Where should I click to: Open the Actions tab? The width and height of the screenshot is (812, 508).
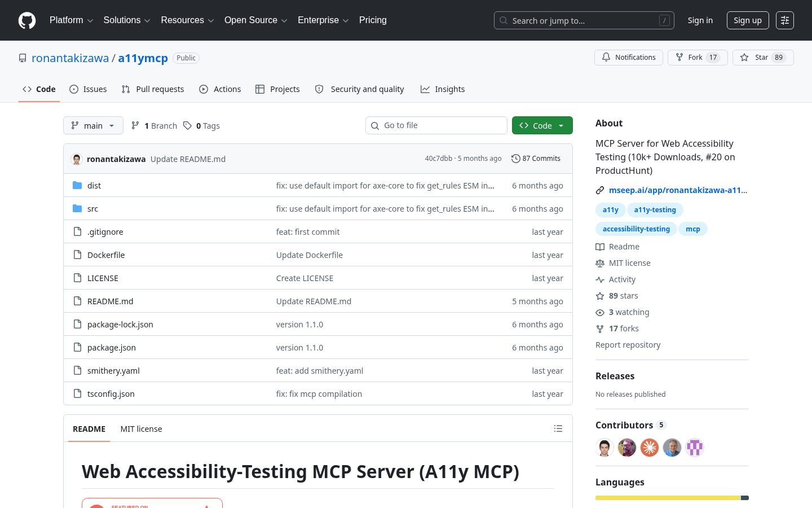click(x=220, y=89)
